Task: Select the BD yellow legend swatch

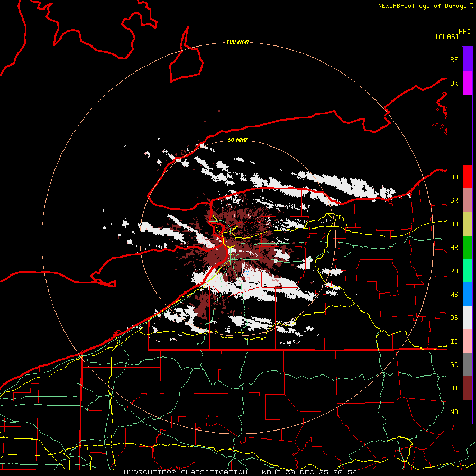Action: [x=467, y=224]
